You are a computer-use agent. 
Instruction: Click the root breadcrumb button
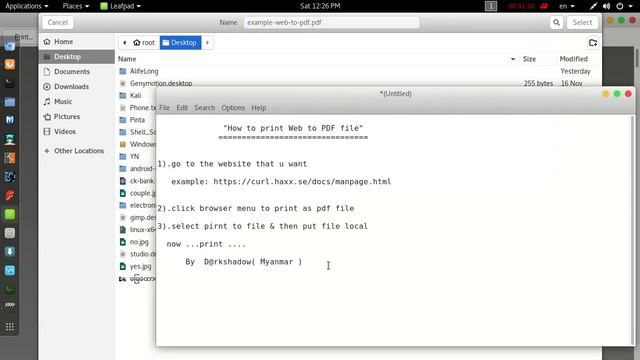144,42
